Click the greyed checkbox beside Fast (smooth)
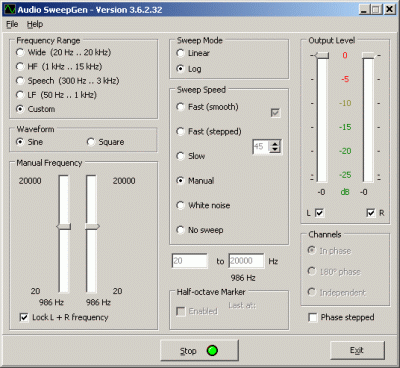This screenshot has width=400, height=368. coord(275,113)
